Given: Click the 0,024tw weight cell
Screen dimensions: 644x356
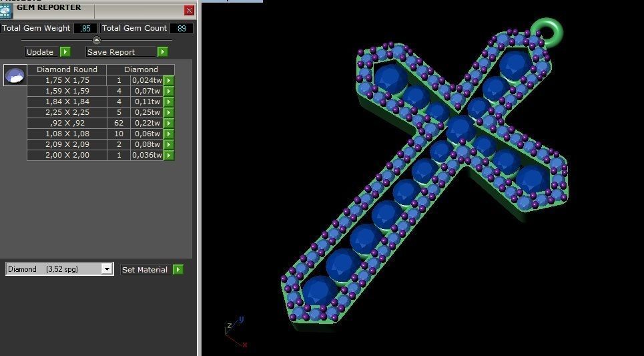Looking at the screenshot, I should coord(147,80).
